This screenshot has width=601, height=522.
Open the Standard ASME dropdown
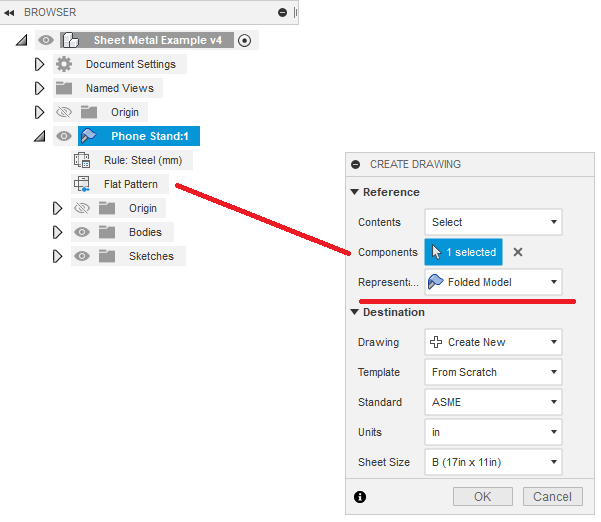493,402
